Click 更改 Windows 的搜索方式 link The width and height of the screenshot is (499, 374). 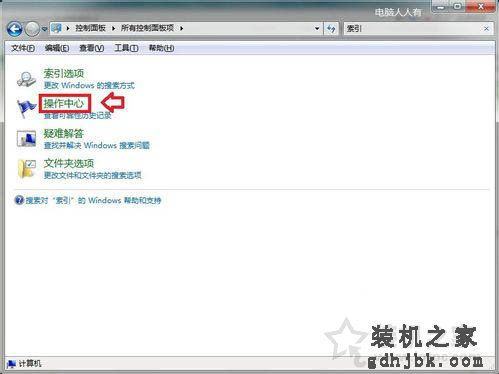(x=89, y=85)
